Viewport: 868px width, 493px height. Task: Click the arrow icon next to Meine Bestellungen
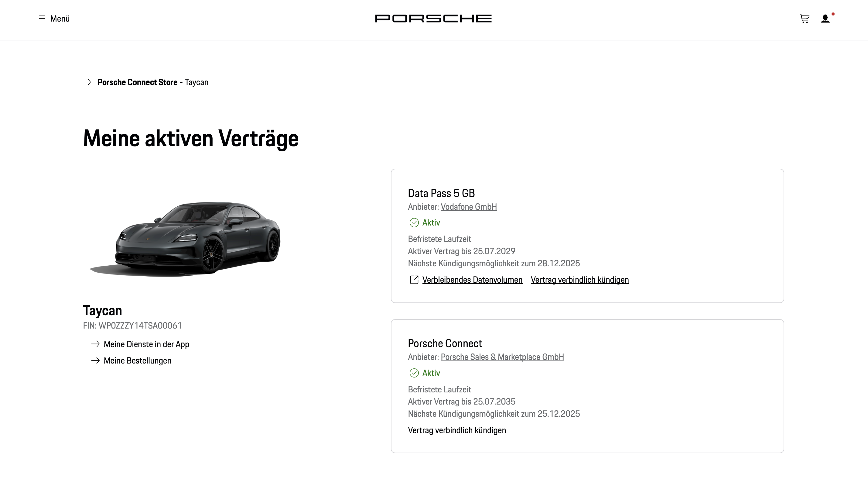point(95,360)
